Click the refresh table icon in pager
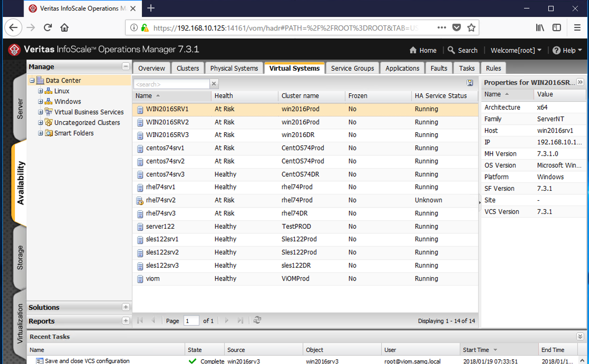This screenshot has height=364, width=589. [x=257, y=320]
